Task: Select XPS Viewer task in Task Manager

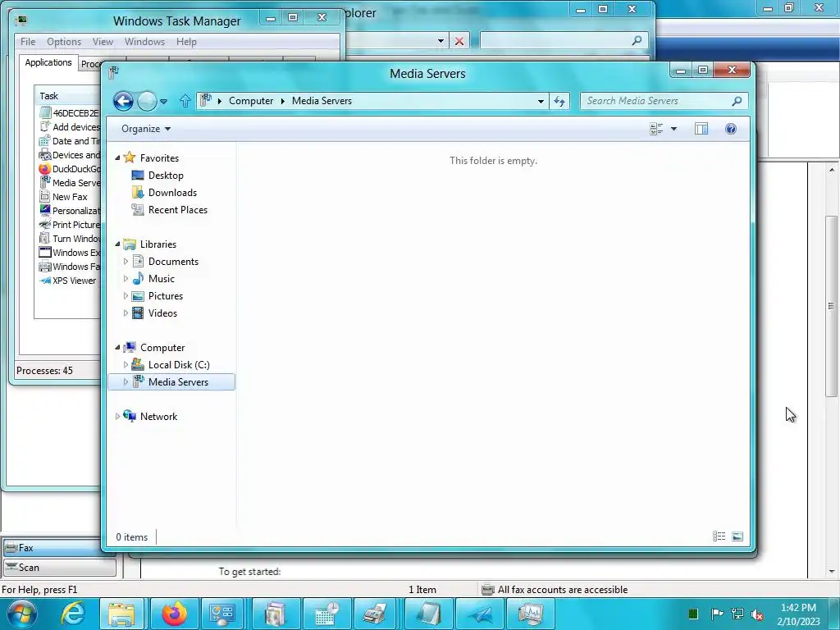Action: (x=74, y=281)
